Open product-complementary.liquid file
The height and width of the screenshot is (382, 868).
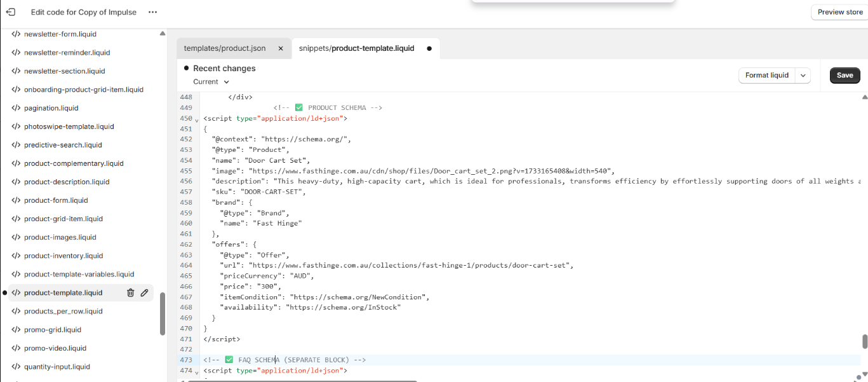click(x=74, y=163)
